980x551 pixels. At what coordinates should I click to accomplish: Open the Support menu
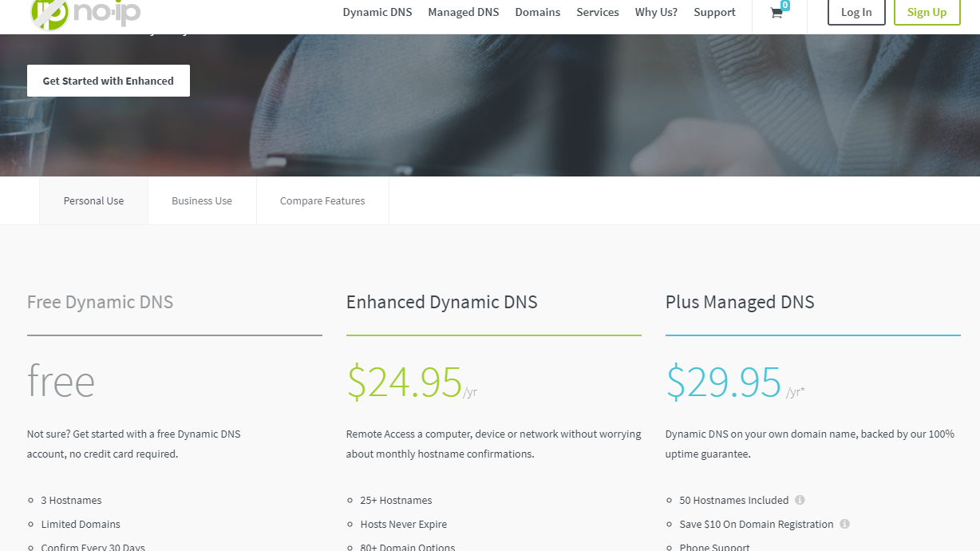(714, 12)
